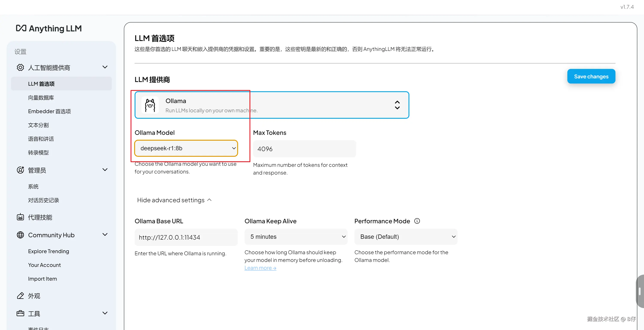The height and width of the screenshot is (330, 644).
Task: Open the Performance Mode dropdown
Action: coord(406,237)
